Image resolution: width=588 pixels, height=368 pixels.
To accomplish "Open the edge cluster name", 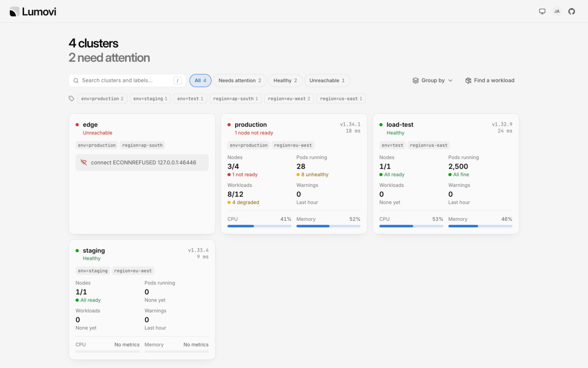I will point(90,125).
